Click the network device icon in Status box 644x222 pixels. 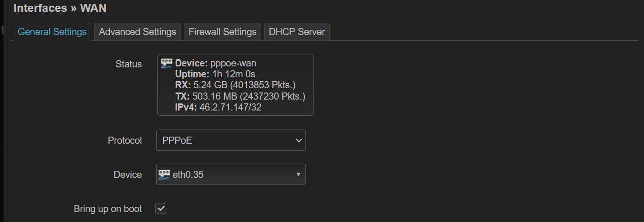(x=166, y=63)
